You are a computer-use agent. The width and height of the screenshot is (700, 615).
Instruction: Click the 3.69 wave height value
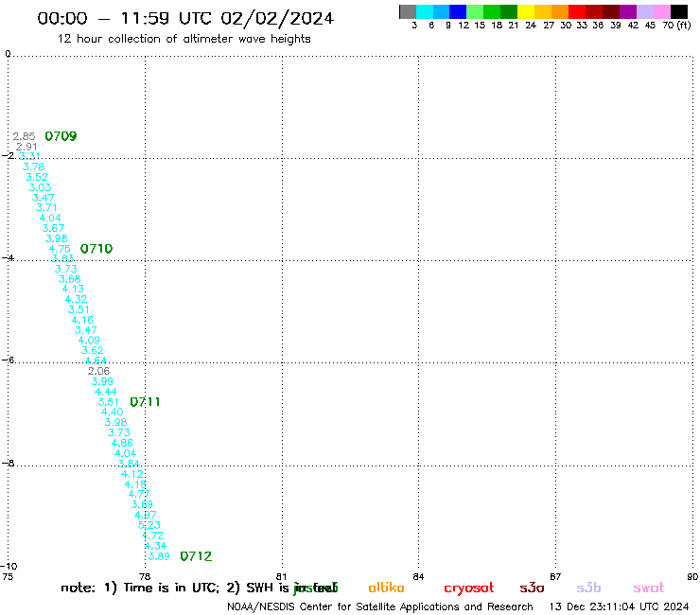tap(142, 504)
